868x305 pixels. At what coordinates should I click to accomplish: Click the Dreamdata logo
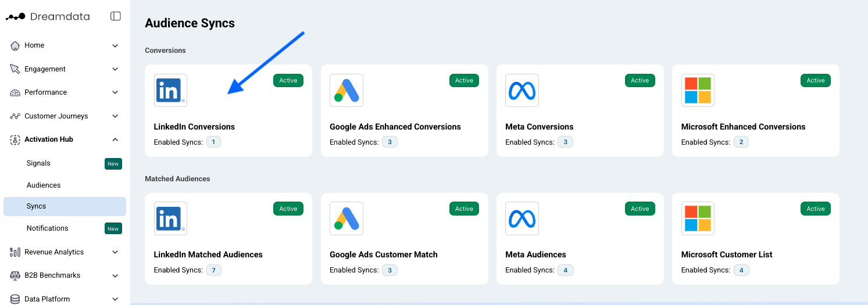[48, 16]
